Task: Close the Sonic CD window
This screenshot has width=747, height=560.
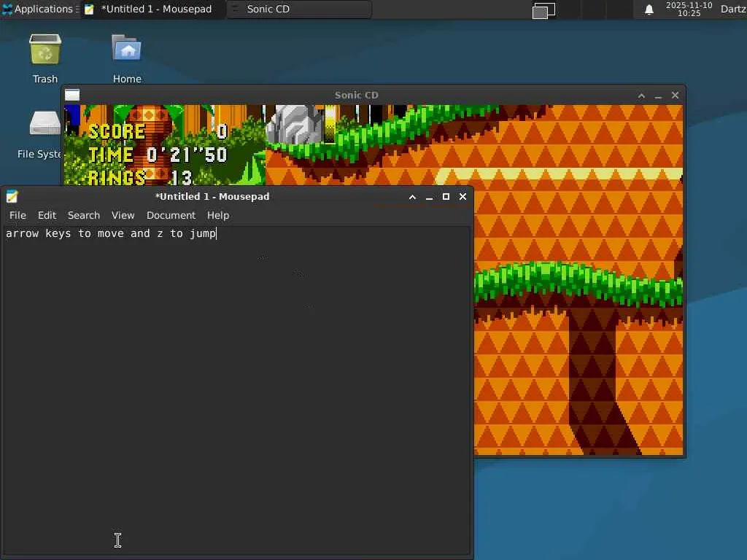Action: tap(675, 96)
